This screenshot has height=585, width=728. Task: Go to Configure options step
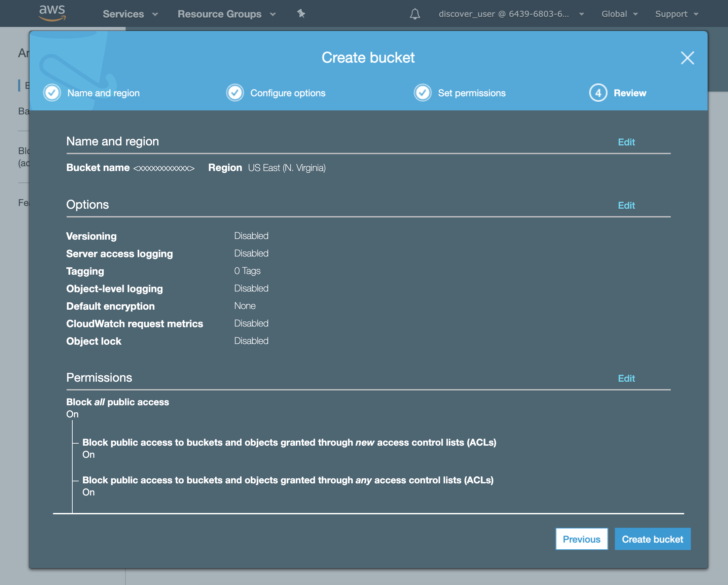[x=288, y=93]
